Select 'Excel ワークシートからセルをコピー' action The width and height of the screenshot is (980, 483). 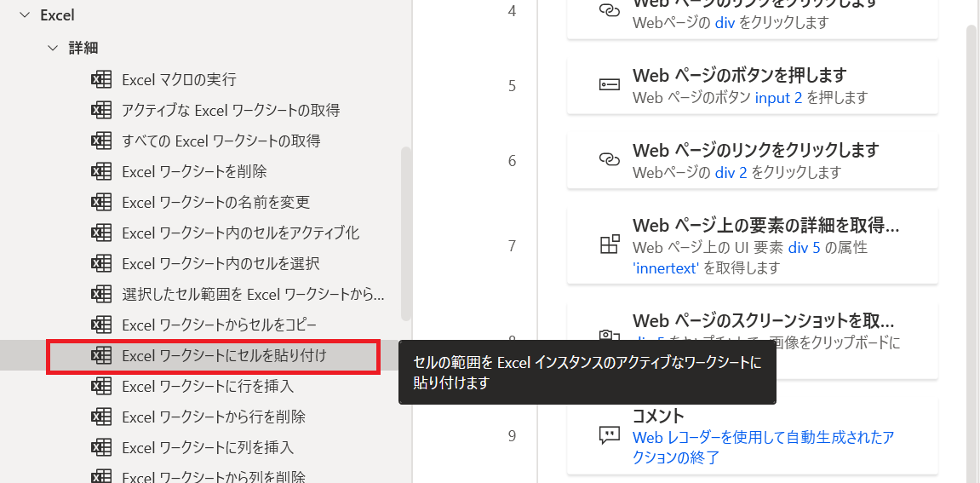click(x=220, y=325)
